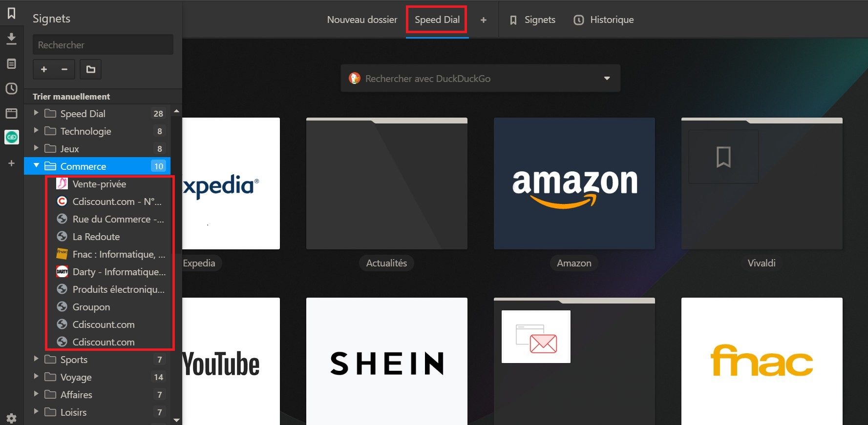Expand the Jeux folder
This screenshot has height=425, width=868.
[36, 148]
